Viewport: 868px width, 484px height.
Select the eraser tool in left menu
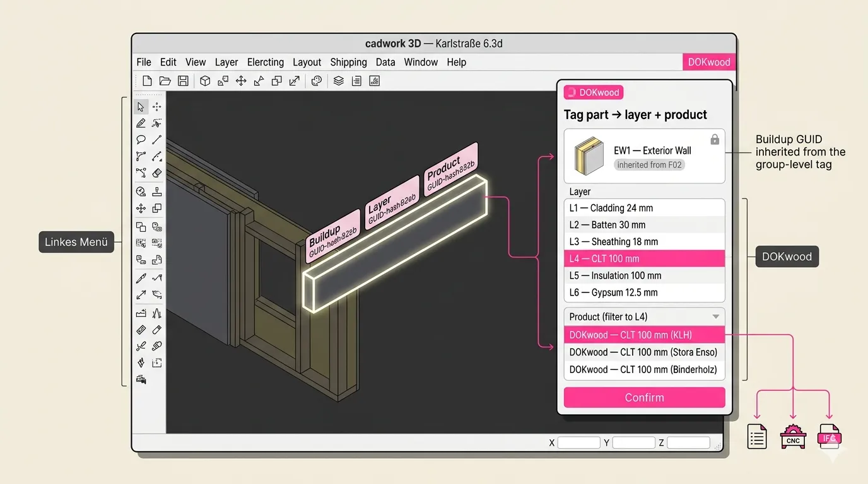tap(157, 173)
